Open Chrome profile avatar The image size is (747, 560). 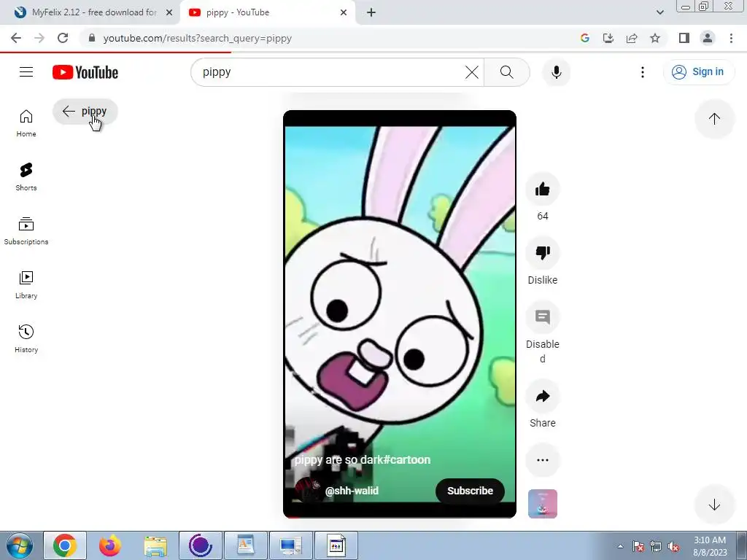(708, 38)
